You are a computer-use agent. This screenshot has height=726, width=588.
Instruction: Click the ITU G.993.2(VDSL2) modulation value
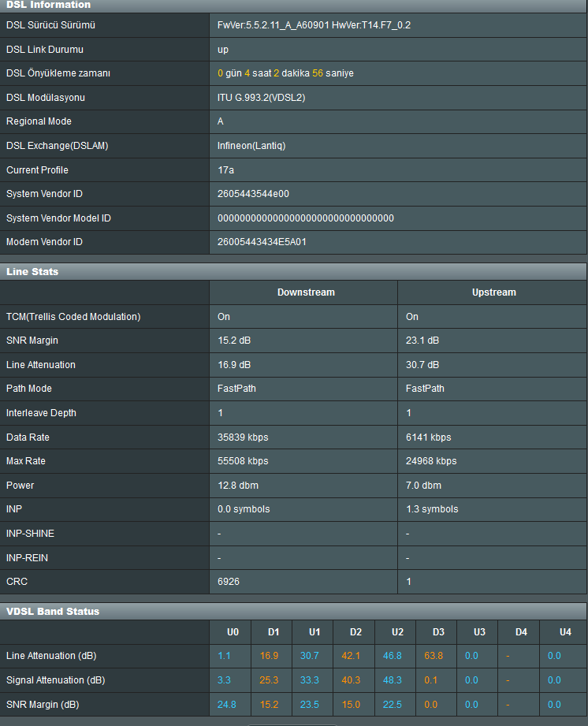tap(261, 98)
